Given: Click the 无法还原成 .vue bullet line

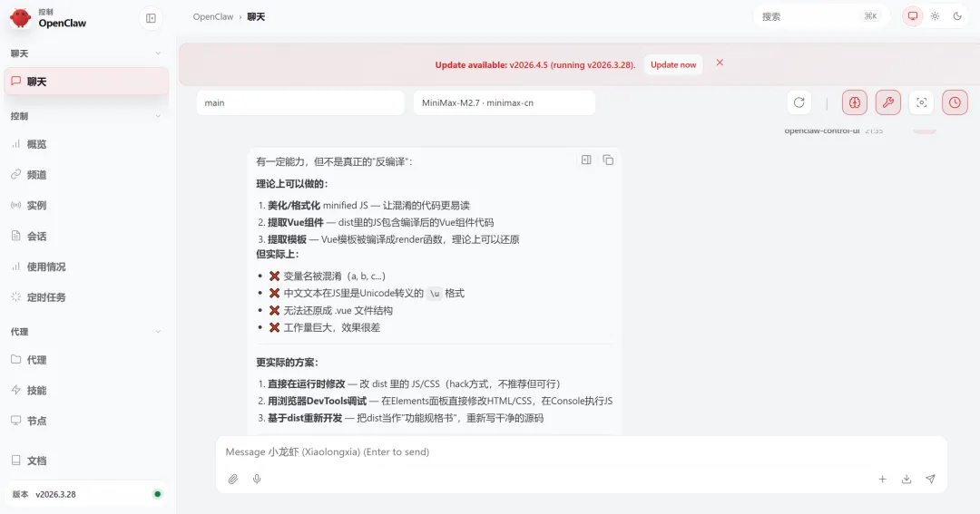Looking at the screenshot, I should [331, 310].
